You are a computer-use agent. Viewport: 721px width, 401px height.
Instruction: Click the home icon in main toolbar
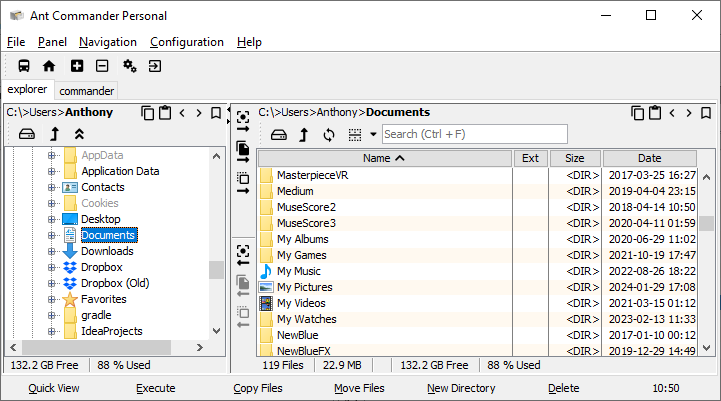[49, 66]
